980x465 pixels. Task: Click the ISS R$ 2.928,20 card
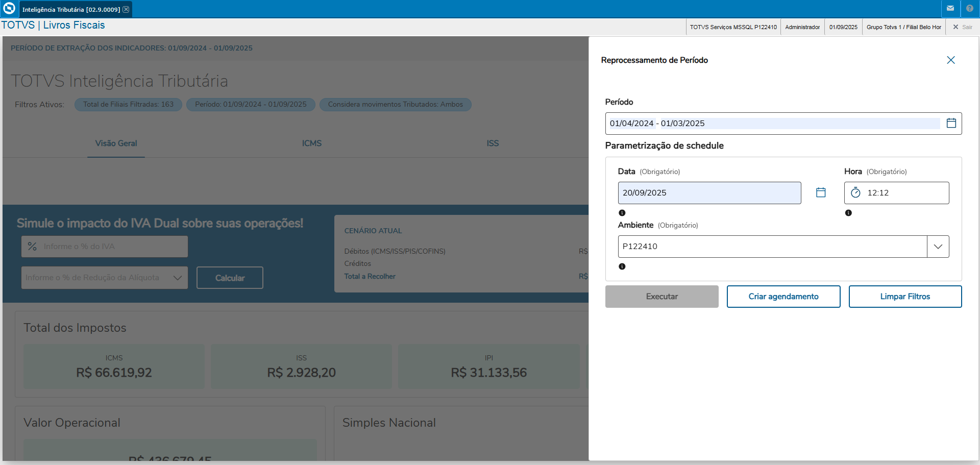301,366
